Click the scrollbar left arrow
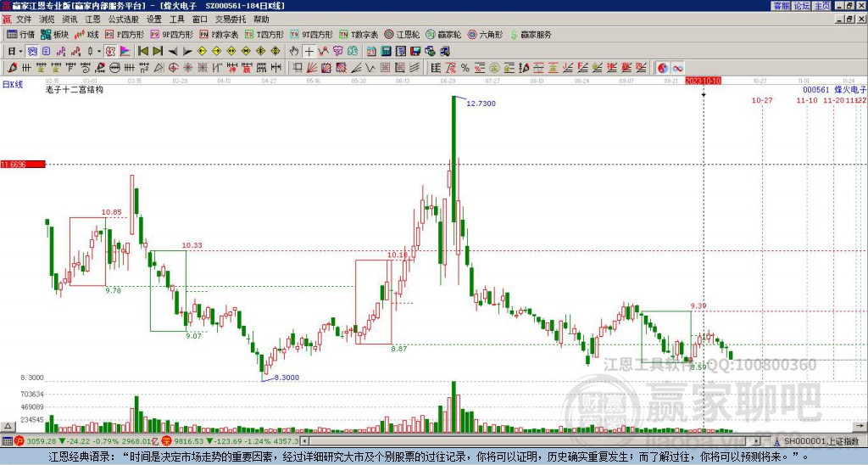Viewport: 868px width, 465px height. click(x=305, y=441)
